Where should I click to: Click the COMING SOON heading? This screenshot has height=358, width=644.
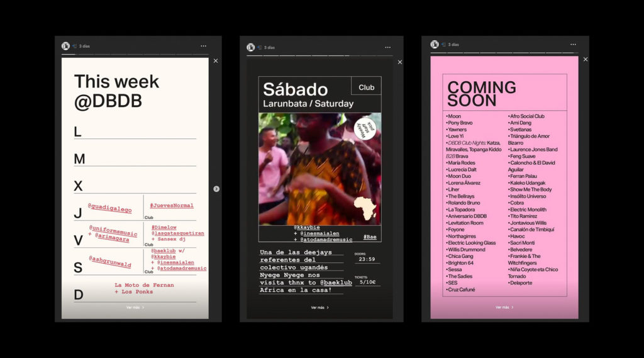coord(482,94)
